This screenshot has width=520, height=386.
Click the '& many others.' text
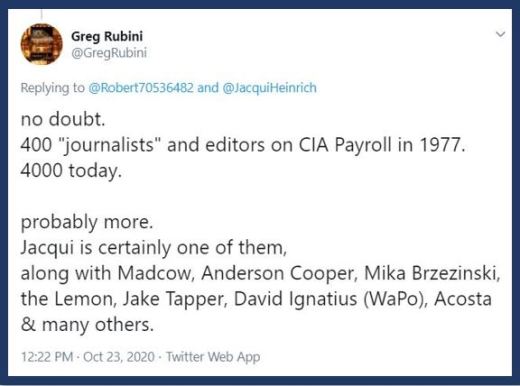click(x=87, y=325)
